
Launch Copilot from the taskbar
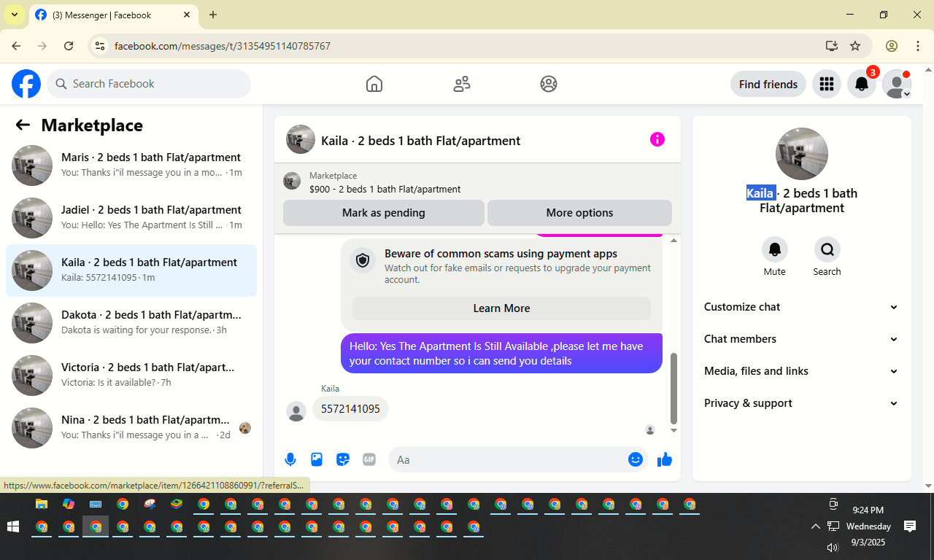click(x=69, y=504)
